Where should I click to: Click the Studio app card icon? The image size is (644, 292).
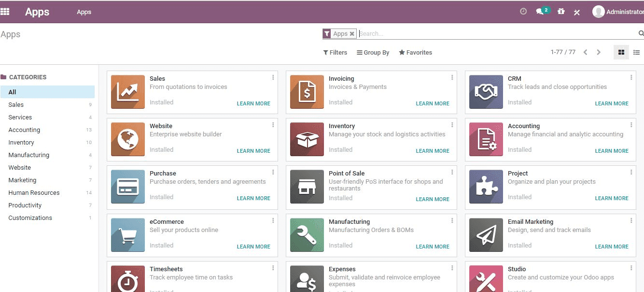click(x=486, y=278)
